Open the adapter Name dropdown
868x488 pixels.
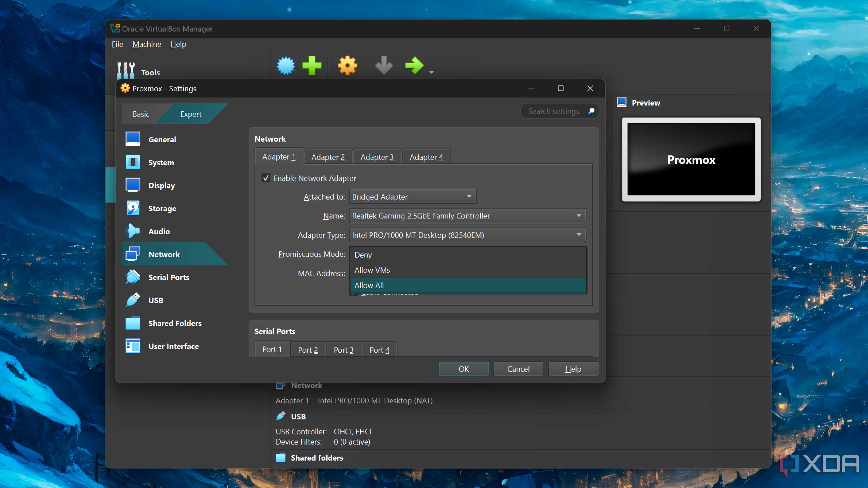click(x=467, y=216)
